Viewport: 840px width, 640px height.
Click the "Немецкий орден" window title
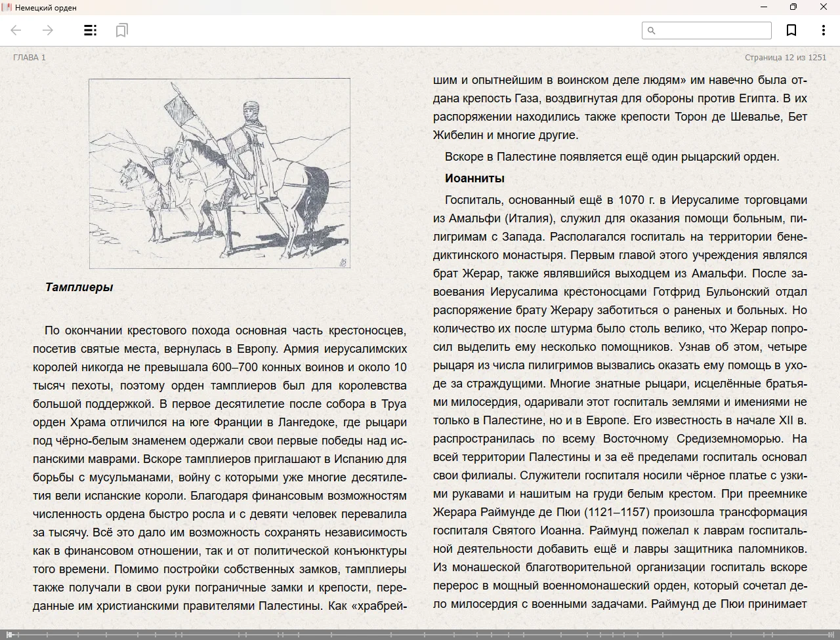coord(46,8)
